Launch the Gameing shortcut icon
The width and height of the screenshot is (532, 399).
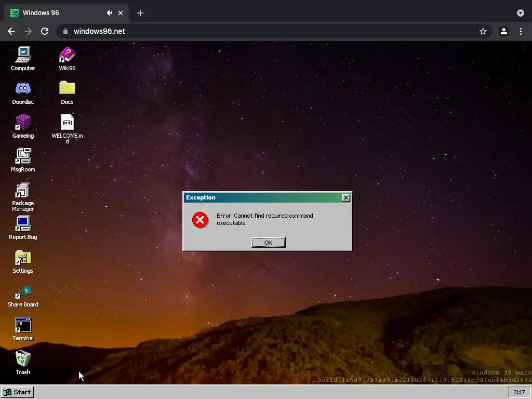coord(23,126)
